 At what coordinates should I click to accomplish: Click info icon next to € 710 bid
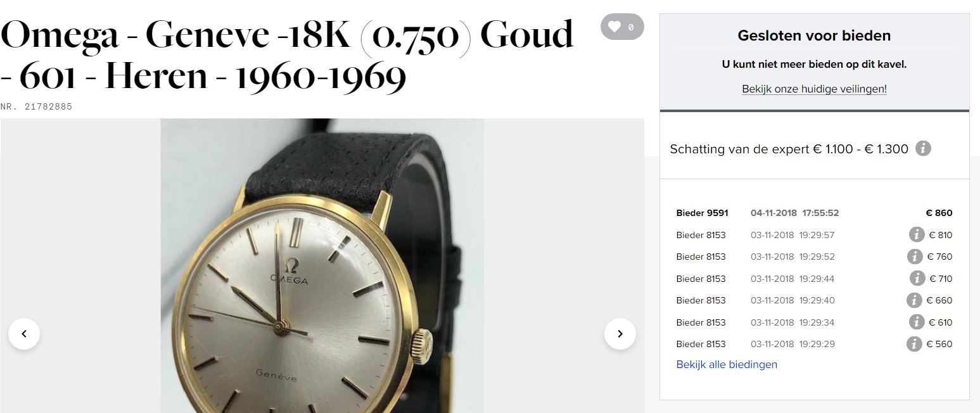917,278
